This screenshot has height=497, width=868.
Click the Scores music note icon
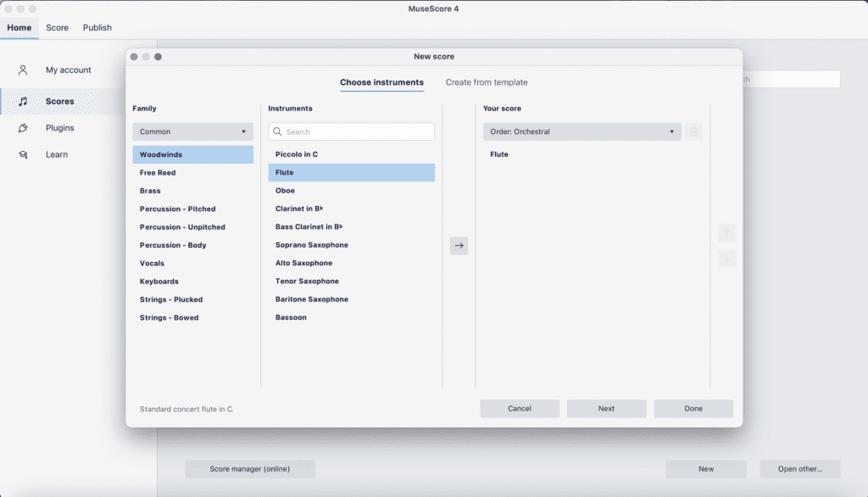click(23, 102)
